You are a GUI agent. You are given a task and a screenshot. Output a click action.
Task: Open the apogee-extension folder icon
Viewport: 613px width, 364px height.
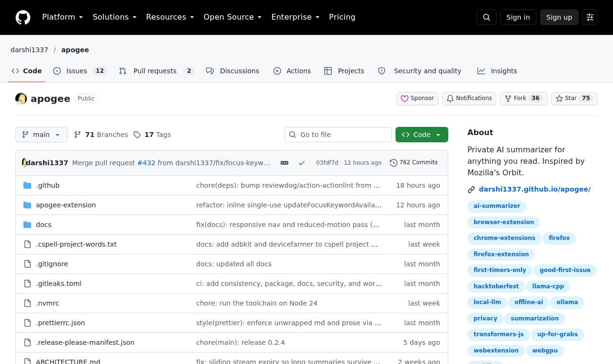pos(27,205)
